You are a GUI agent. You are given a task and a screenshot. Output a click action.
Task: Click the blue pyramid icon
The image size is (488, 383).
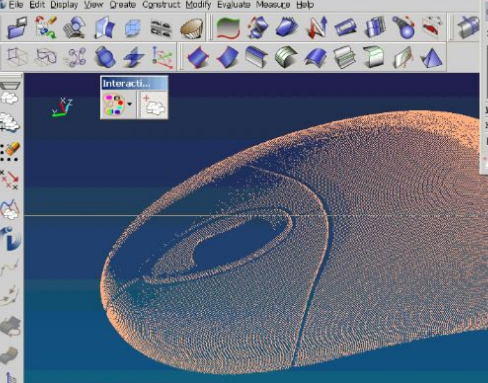pos(431,57)
